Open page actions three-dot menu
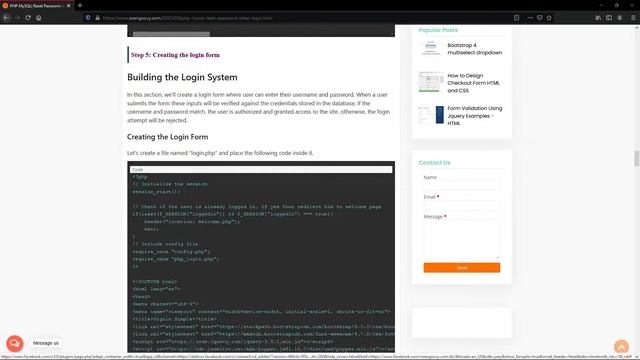 530,18
